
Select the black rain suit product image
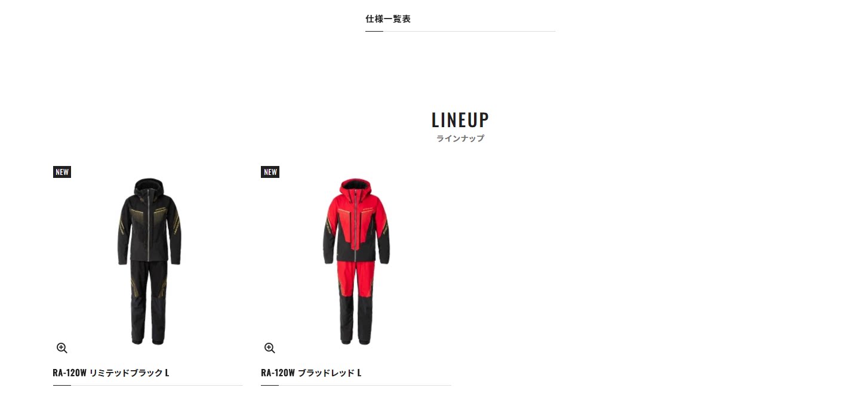tap(149, 261)
